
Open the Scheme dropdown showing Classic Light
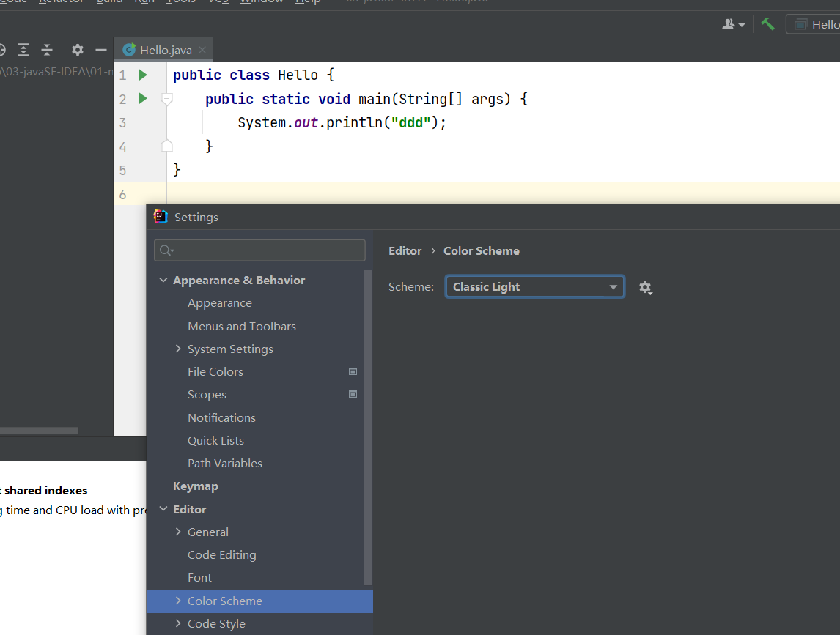click(x=534, y=287)
